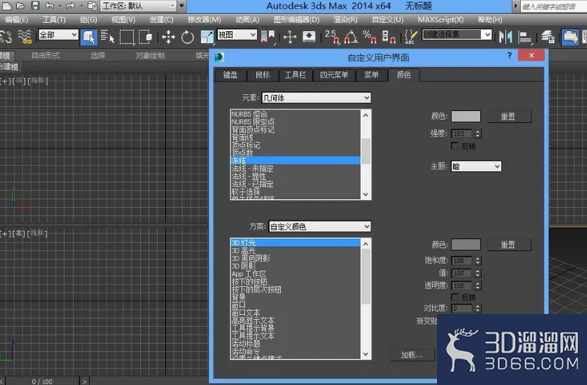This screenshot has height=385, width=587.
Task: Click the 加载... button
Action: [411, 355]
